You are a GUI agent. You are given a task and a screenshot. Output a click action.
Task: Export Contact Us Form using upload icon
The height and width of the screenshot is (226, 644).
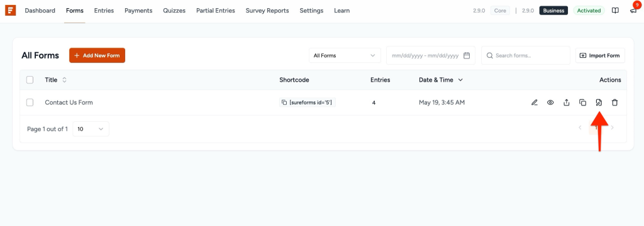(x=567, y=102)
